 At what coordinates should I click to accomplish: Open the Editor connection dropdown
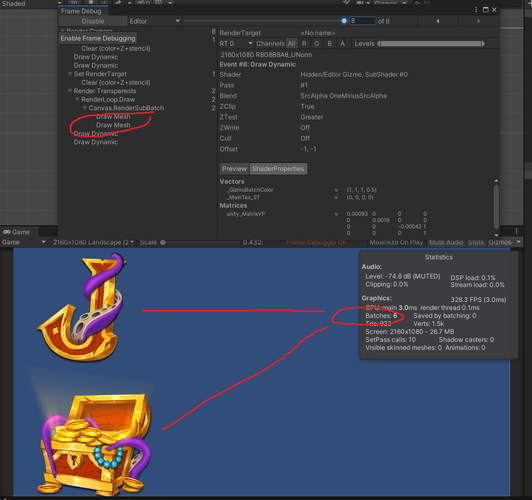pyautogui.click(x=154, y=21)
